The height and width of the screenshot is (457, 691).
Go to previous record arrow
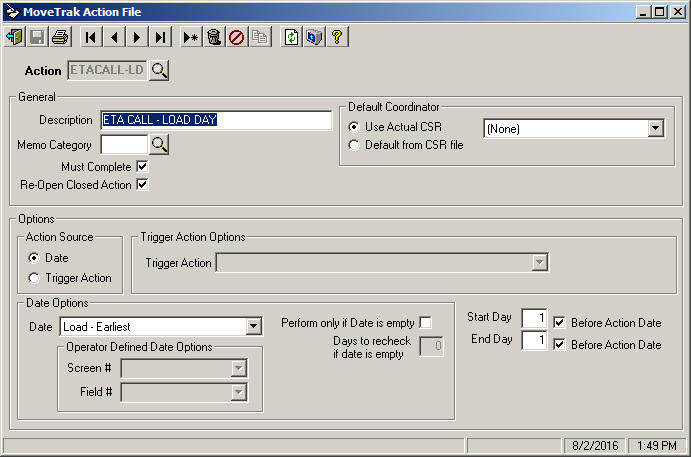click(114, 37)
